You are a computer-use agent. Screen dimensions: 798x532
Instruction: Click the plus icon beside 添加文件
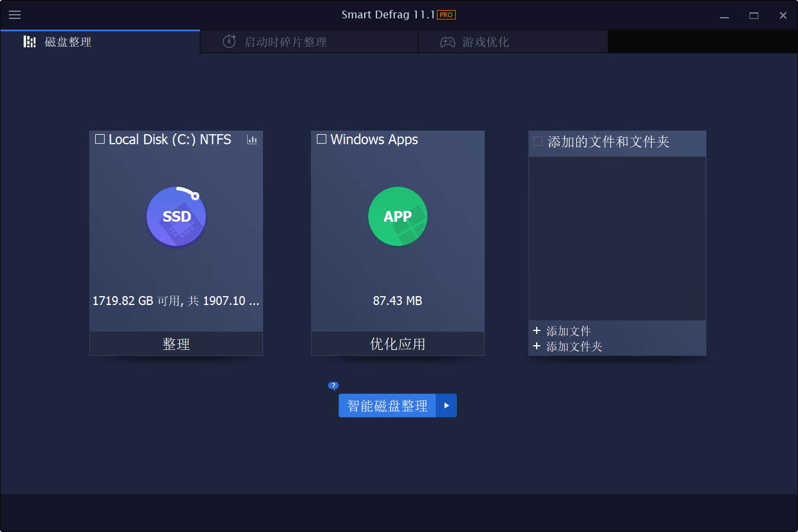point(537,330)
